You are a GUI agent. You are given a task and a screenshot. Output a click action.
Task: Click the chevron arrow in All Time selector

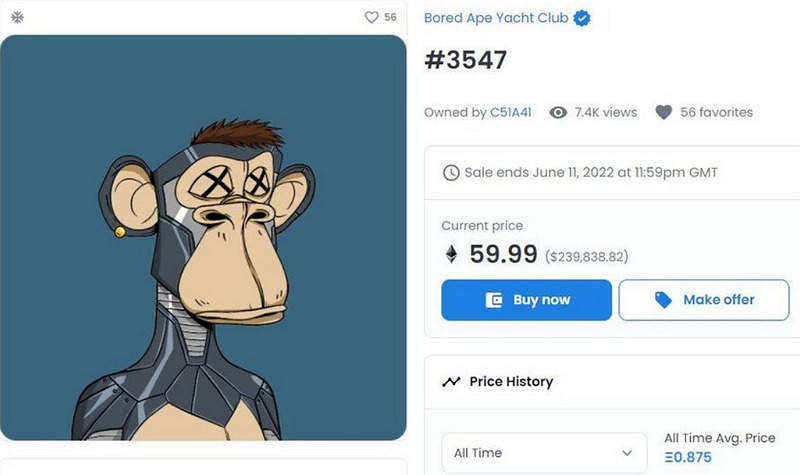627,453
